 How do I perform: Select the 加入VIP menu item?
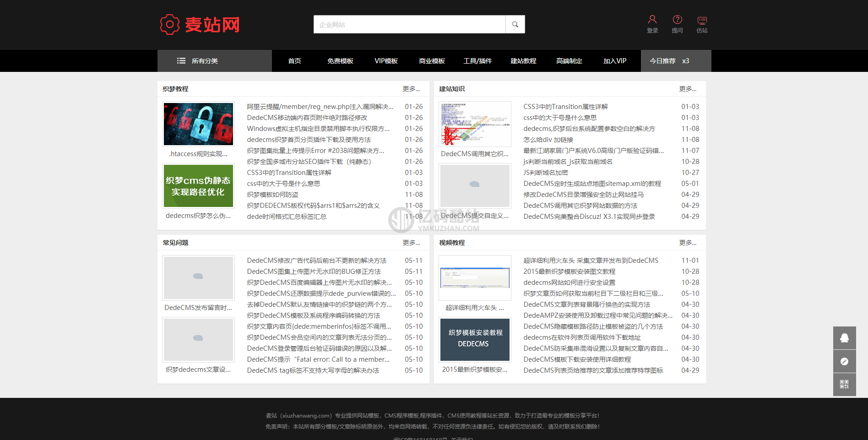click(x=615, y=61)
